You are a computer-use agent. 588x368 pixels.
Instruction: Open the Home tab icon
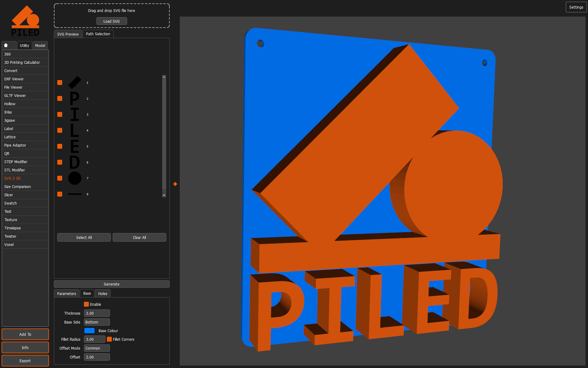click(x=6, y=45)
